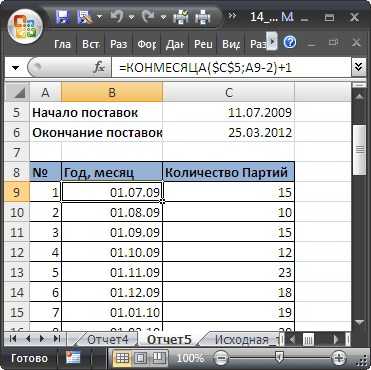The width and height of the screenshot is (371, 370).
Task: Click the macro recording icon in status bar
Action: [72, 358]
